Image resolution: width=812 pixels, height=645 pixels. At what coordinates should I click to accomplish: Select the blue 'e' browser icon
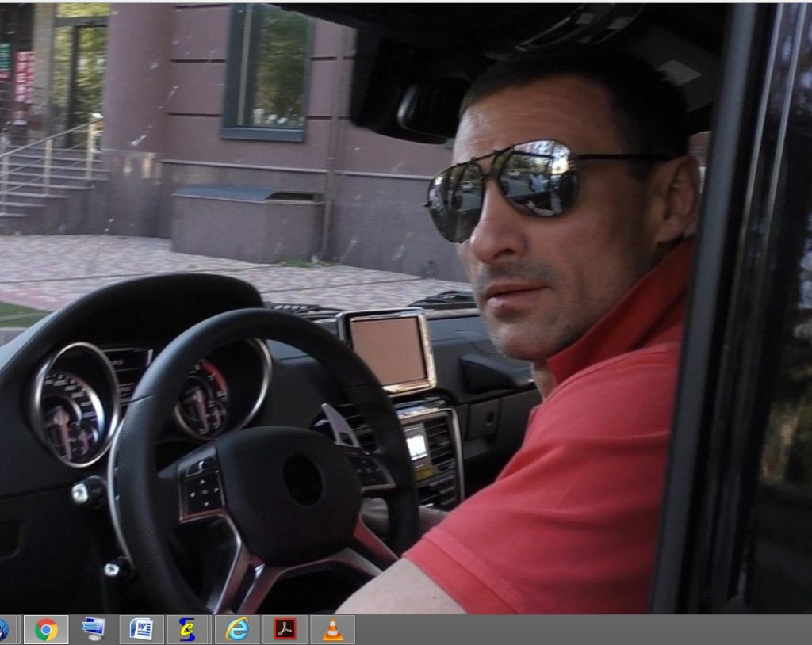point(236,629)
